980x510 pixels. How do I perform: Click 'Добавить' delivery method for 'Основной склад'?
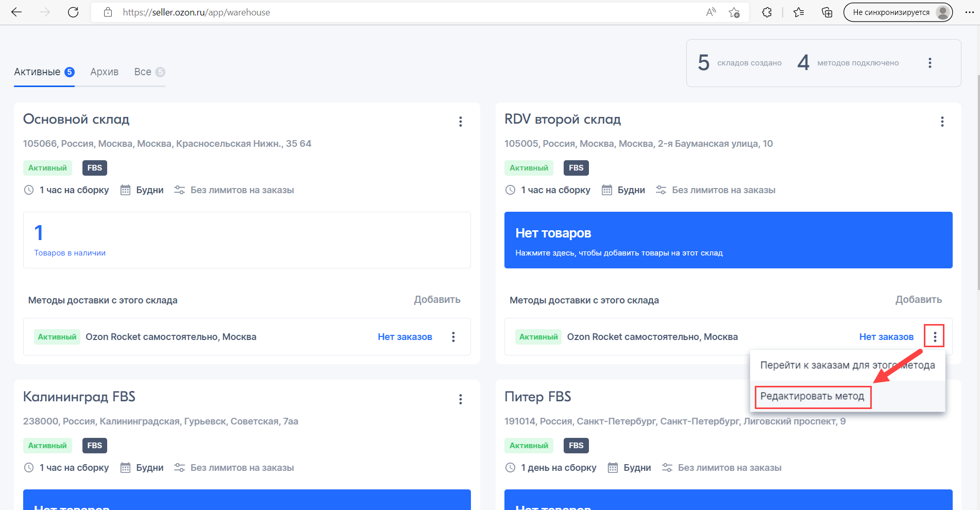pyautogui.click(x=437, y=300)
